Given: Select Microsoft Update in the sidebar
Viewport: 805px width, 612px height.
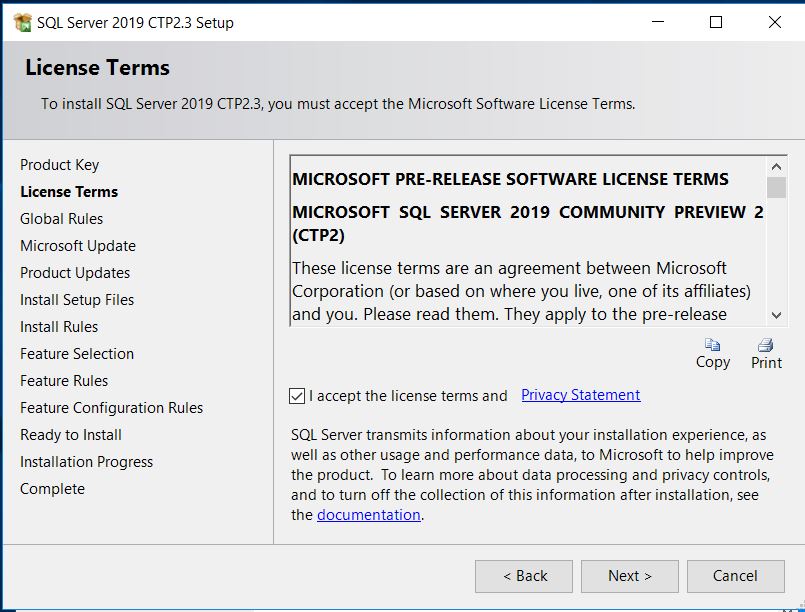Looking at the screenshot, I should 78,245.
